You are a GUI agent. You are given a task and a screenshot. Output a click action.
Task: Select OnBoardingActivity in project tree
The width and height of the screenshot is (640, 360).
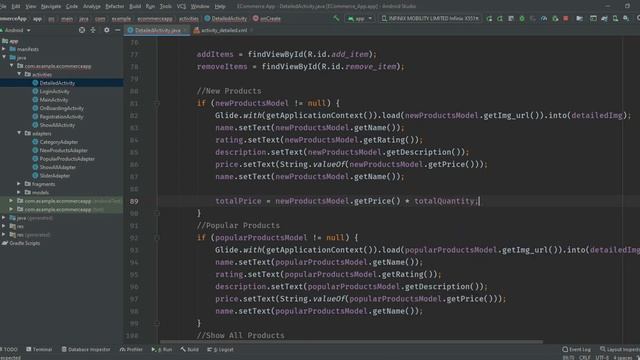(61, 108)
